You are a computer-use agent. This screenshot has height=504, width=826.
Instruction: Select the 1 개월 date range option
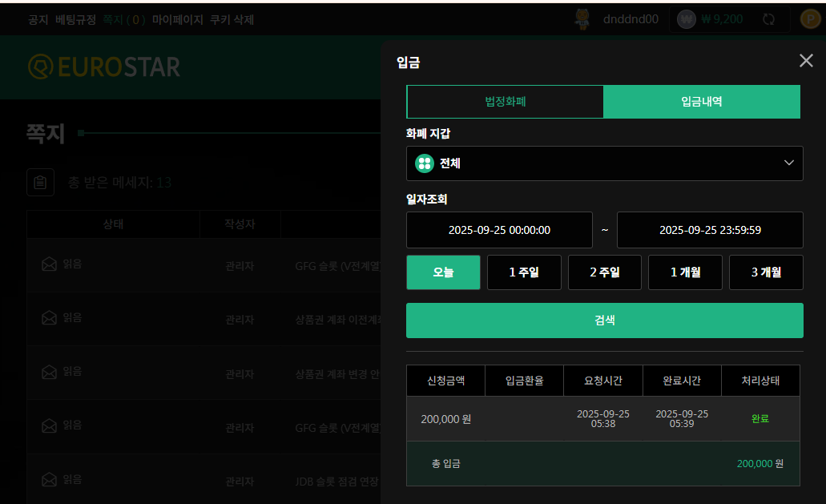pos(685,272)
